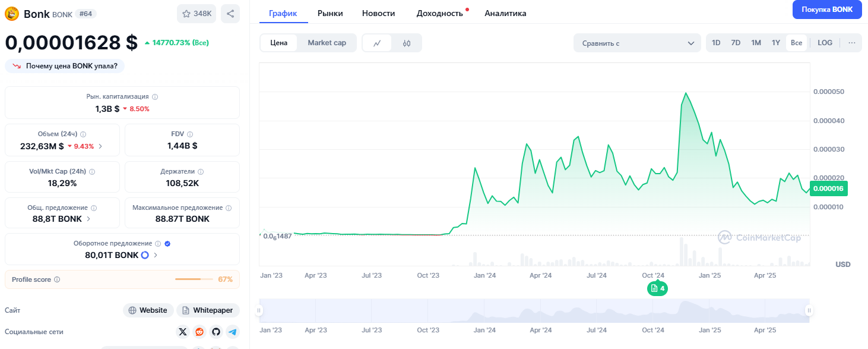Click the Покупка BONK button

pos(826,10)
